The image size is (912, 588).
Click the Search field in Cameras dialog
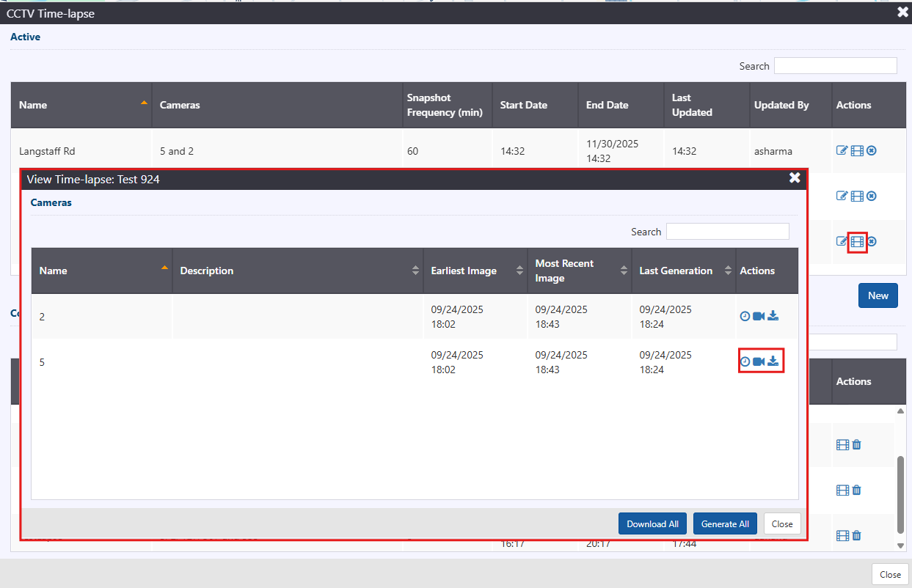tap(727, 232)
